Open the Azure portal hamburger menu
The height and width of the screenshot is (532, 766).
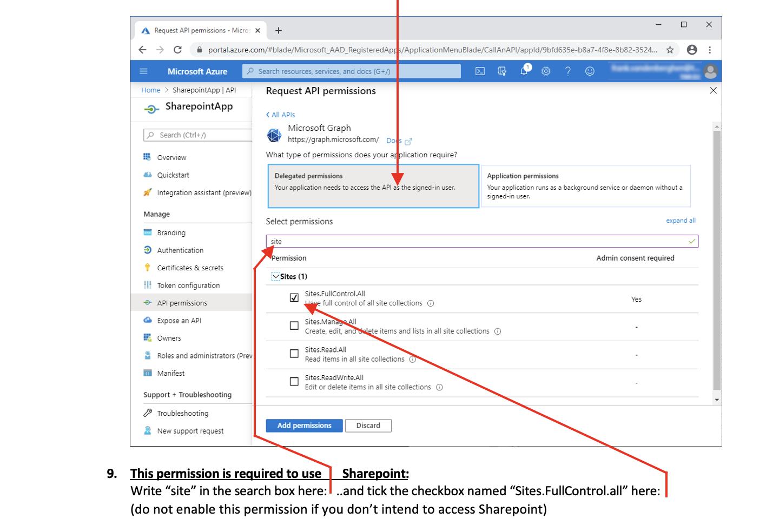coord(143,71)
